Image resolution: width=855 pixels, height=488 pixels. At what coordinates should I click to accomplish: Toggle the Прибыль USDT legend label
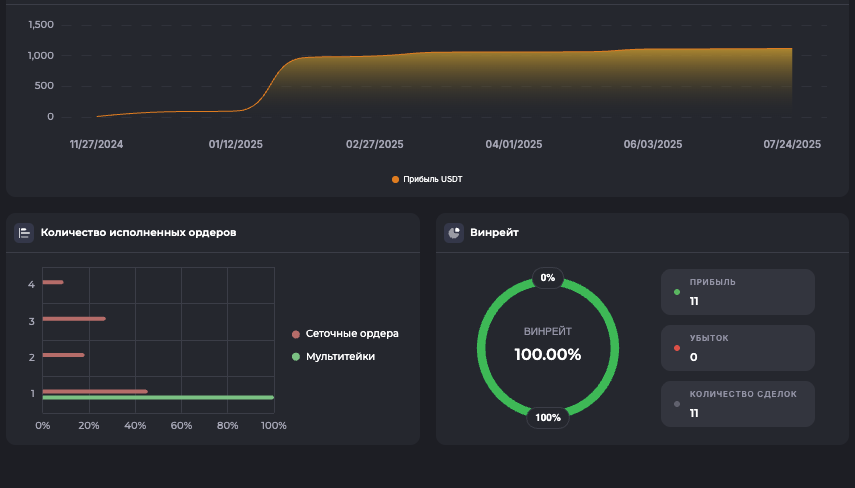432,180
